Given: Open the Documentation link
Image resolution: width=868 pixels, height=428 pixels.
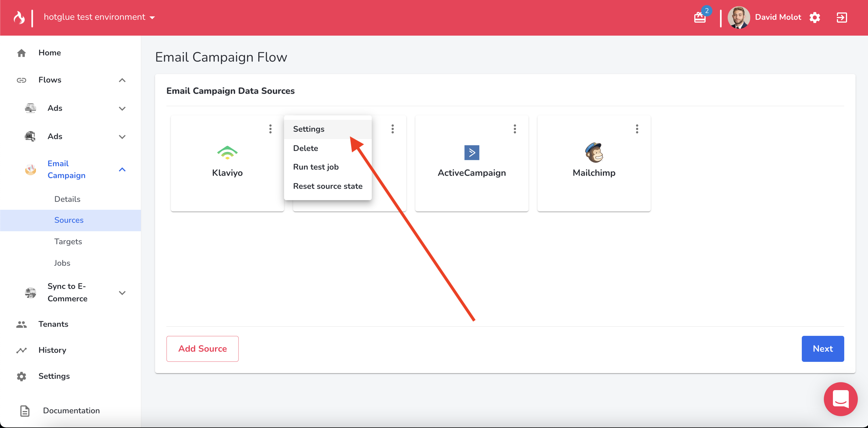Looking at the screenshot, I should pos(71,410).
